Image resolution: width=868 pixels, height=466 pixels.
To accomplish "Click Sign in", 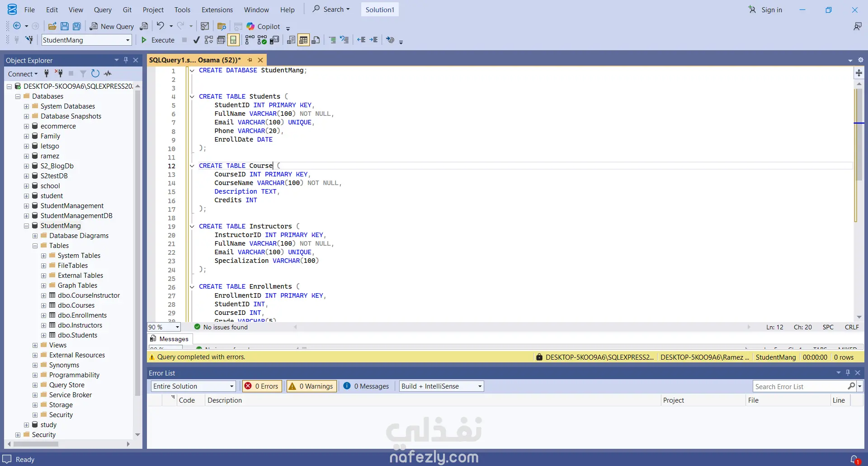I will pos(765,10).
